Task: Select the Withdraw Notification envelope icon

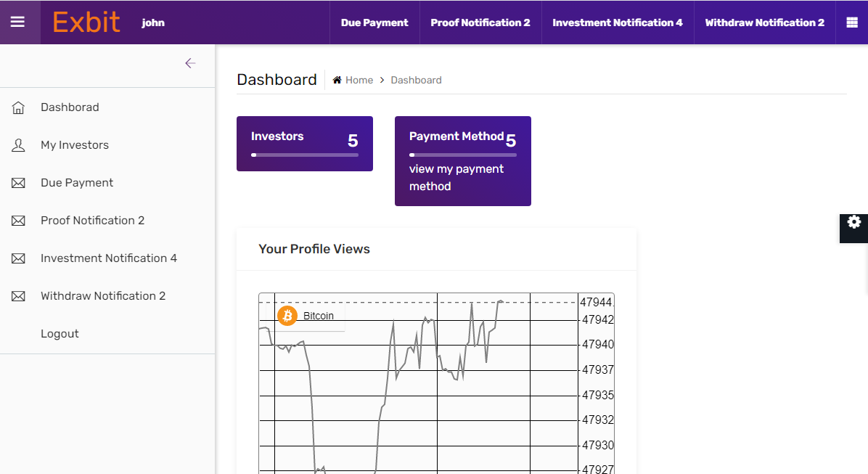Action: click(x=18, y=295)
